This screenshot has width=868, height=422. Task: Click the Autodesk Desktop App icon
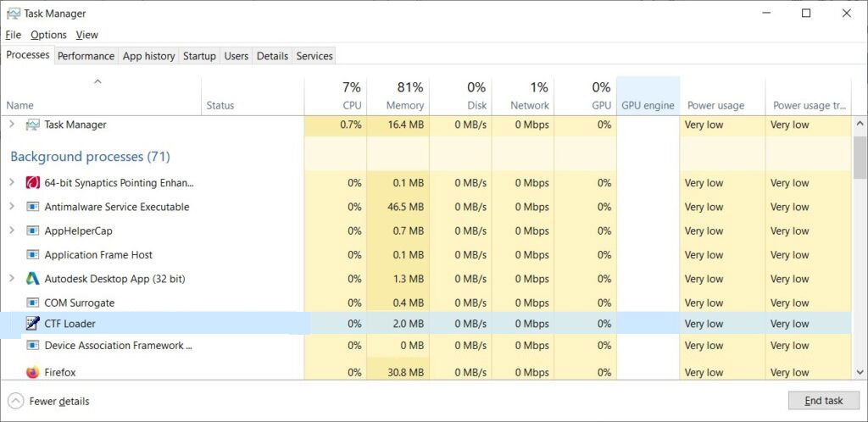point(33,279)
